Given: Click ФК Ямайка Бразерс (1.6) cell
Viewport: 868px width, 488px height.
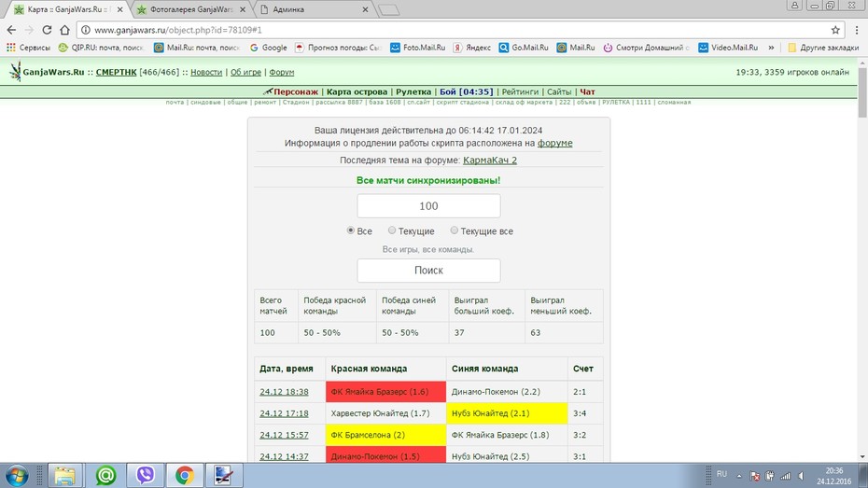Looking at the screenshot, I should (385, 392).
